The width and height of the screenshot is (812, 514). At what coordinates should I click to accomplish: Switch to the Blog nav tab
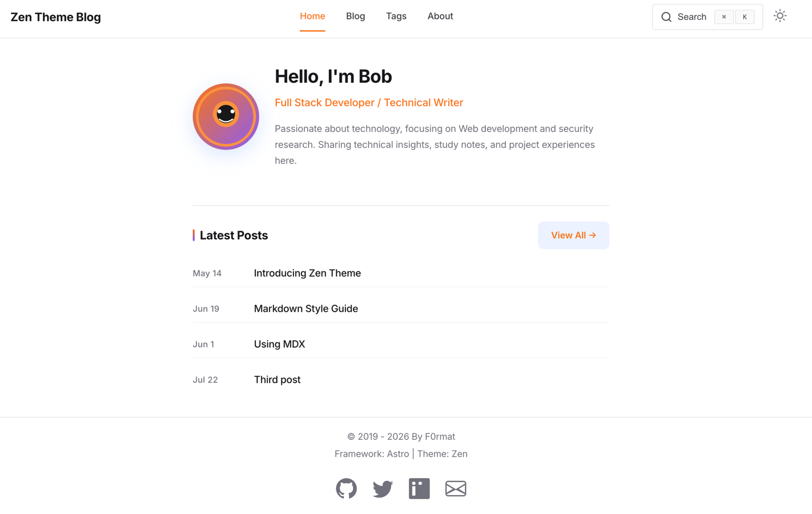coord(355,16)
